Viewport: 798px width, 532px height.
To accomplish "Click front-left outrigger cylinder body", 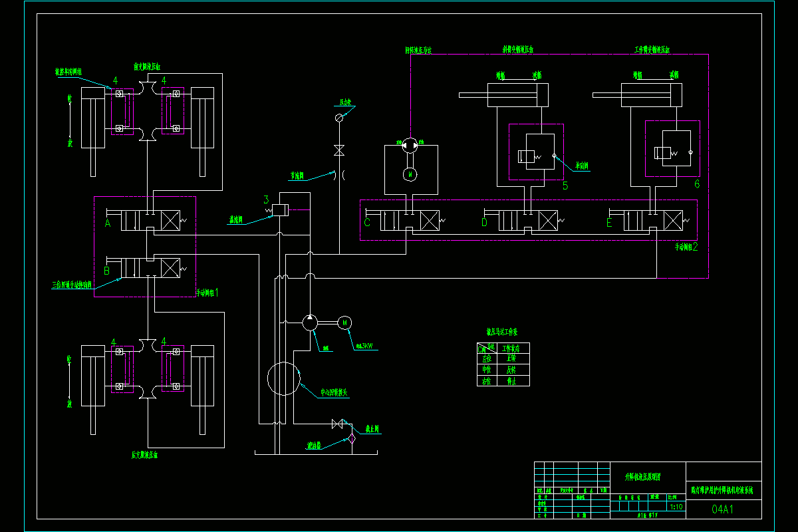I will [x=93, y=118].
